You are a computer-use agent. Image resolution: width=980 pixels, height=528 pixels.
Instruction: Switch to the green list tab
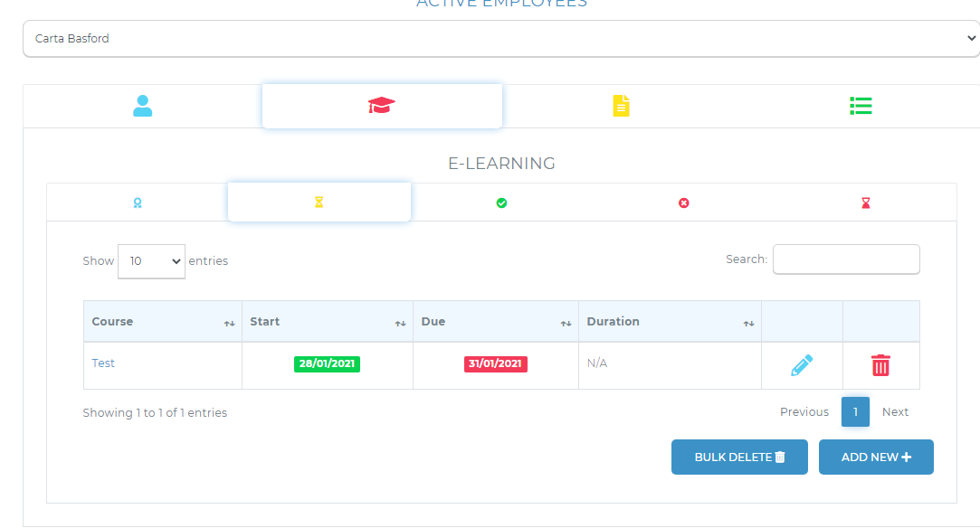pos(861,106)
